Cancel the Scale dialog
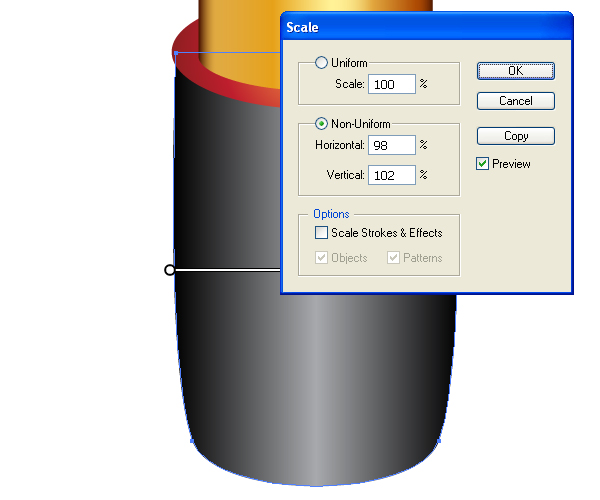Viewport: 600px width, 500px height. pyautogui.click(x=515, y=101)
